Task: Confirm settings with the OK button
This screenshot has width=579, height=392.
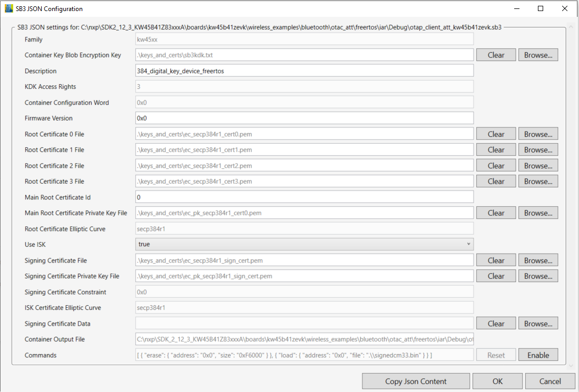Action: coord(497,381)
